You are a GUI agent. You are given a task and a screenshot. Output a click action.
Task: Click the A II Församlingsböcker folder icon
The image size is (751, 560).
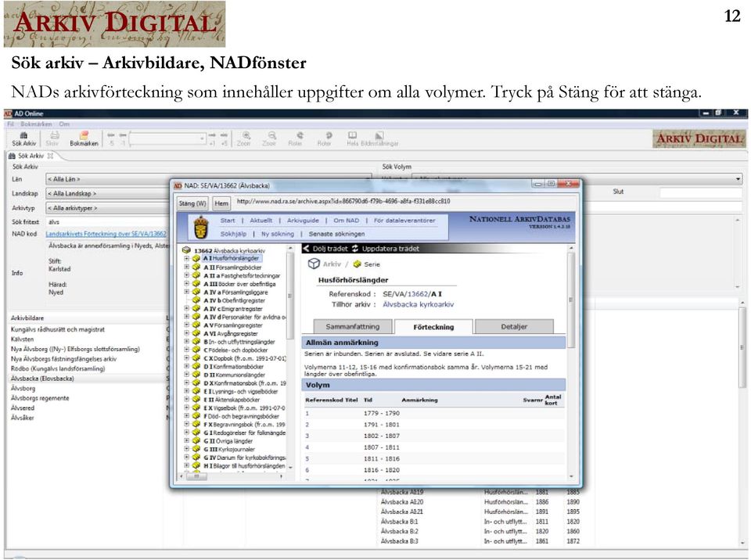(196, 267)
